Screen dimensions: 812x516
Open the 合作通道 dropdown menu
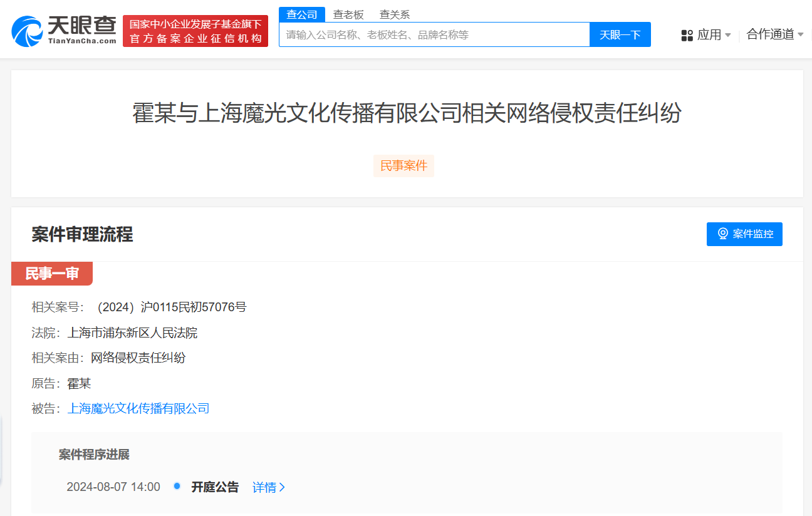tap(775, 34)
